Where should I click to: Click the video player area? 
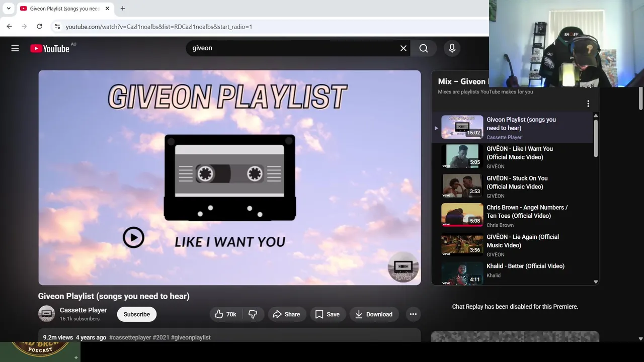pos(229,177)
